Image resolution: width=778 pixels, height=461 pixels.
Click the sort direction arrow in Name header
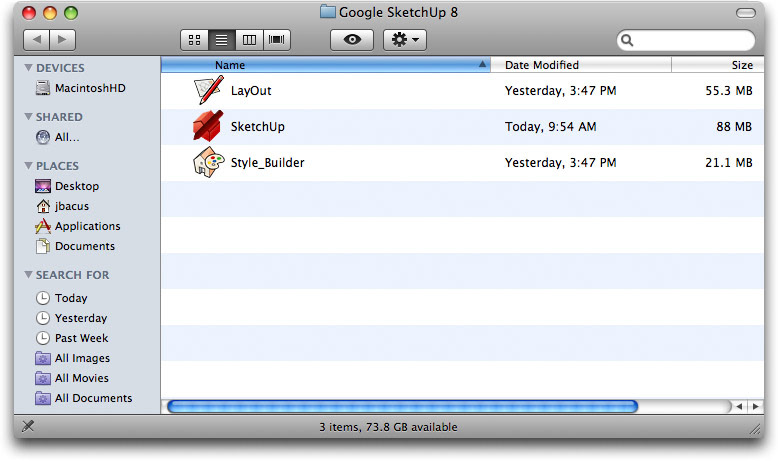point(482,64)
